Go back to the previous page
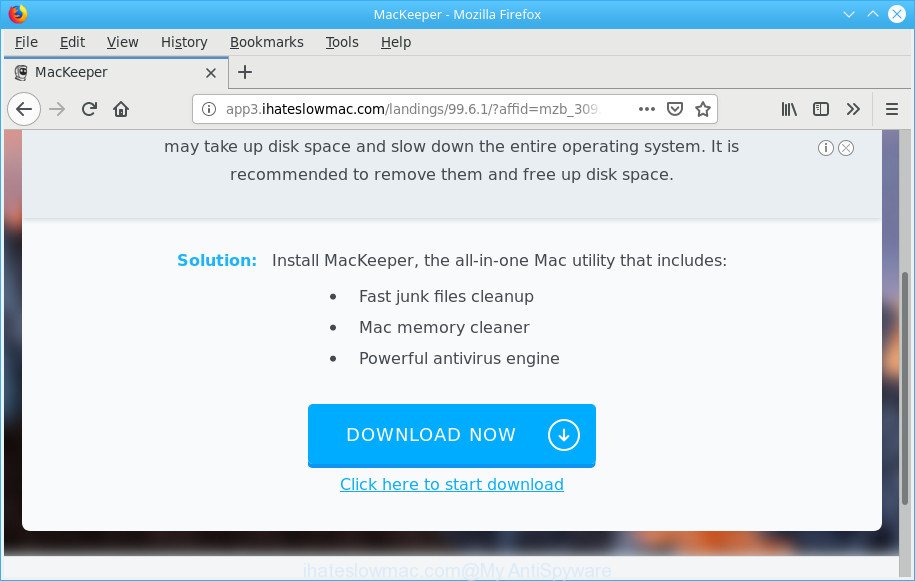 pyautogui.click(x=24, y=109)
